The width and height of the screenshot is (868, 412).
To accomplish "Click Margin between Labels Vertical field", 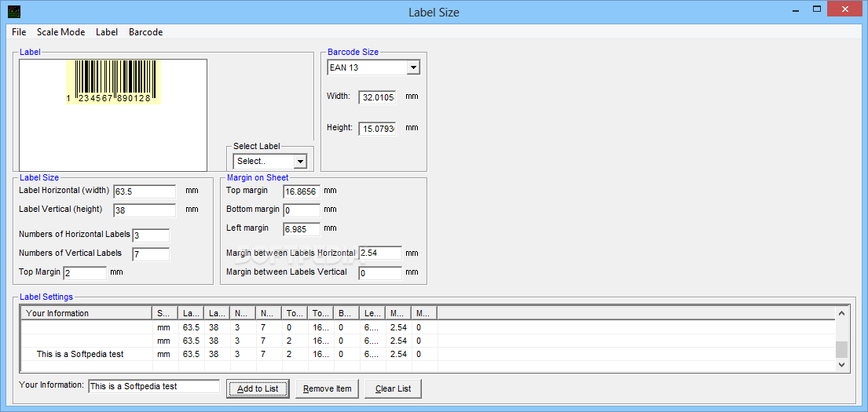I will click(x=379, y=273).
